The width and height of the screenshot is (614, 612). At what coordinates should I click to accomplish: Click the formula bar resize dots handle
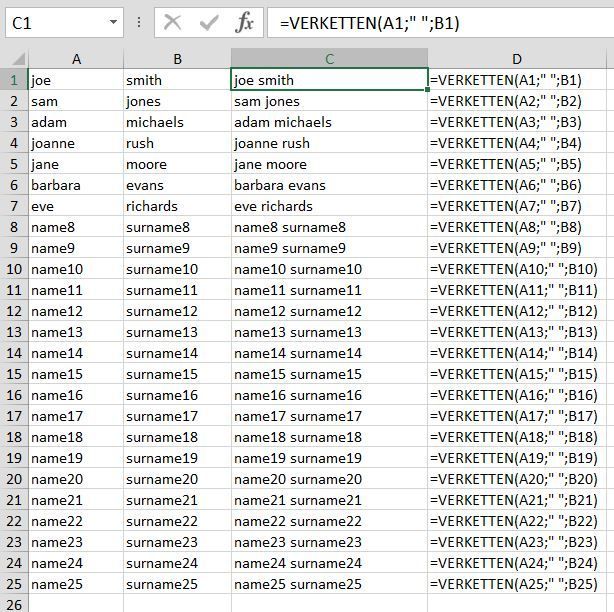coord(139,22)
